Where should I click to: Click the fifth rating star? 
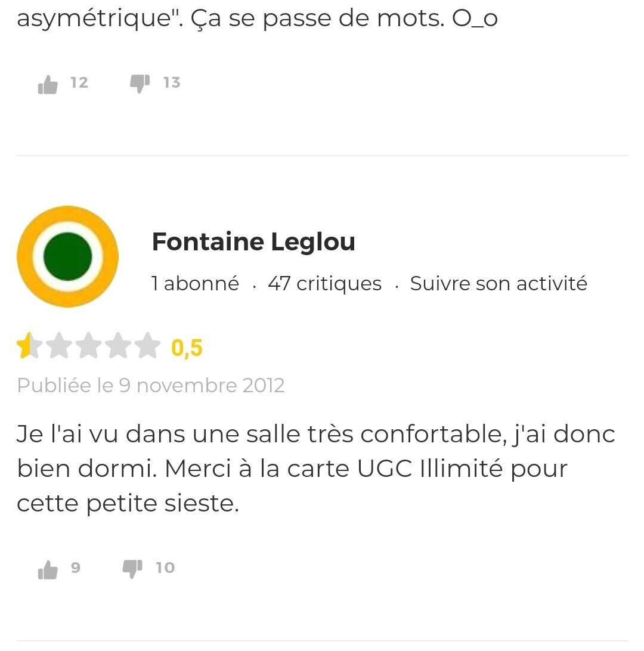coord(147,347)
